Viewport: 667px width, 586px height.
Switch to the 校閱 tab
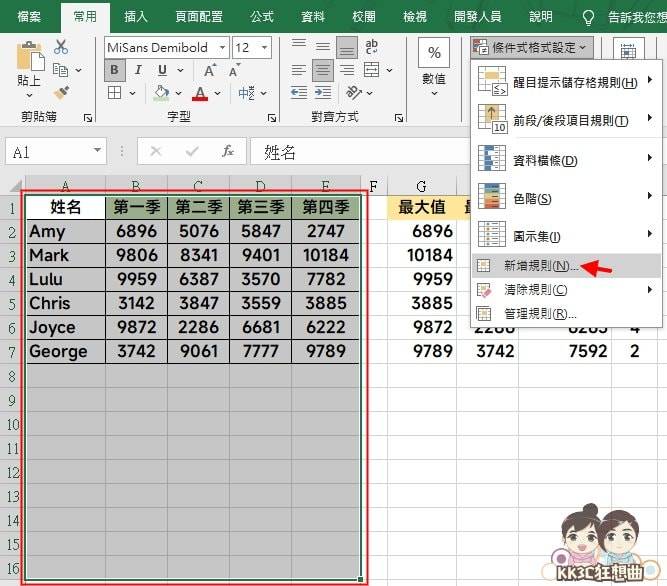point(364,17)
